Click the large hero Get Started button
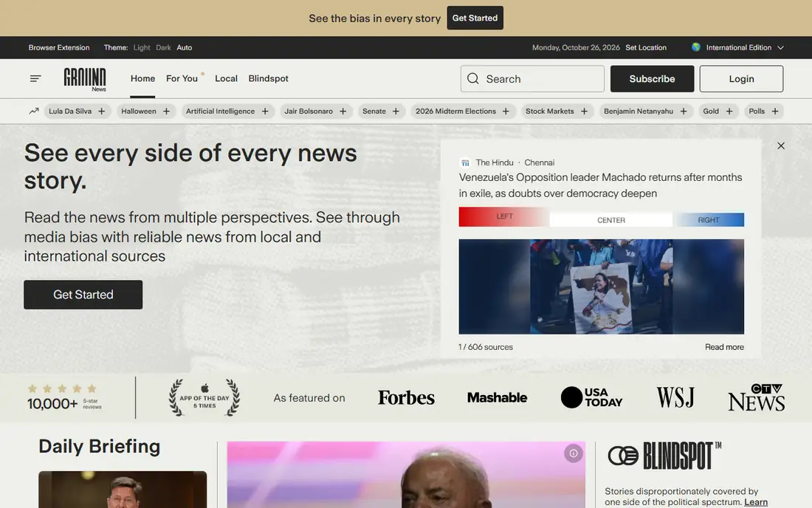This screenshot has width=812, height=508. (83, 295)
